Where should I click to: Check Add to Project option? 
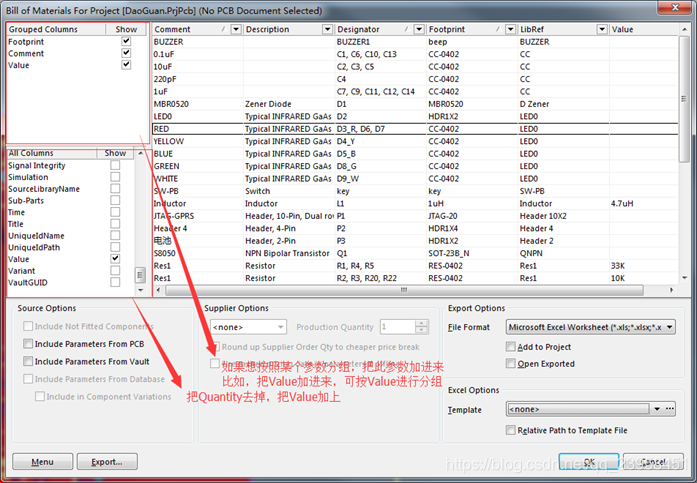pyautogui.click(x=511, y=347)
